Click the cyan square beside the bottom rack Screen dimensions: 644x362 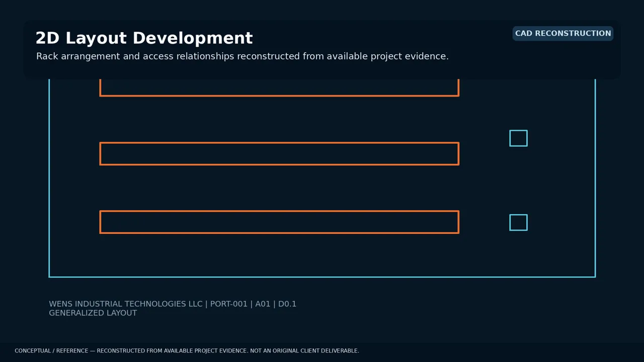[x=518, y=223]
